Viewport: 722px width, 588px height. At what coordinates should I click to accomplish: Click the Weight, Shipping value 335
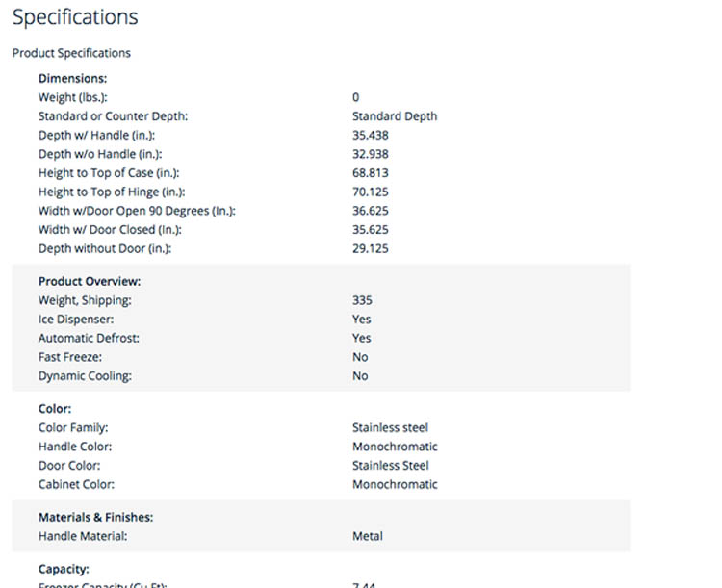click(x=362, y=300)
